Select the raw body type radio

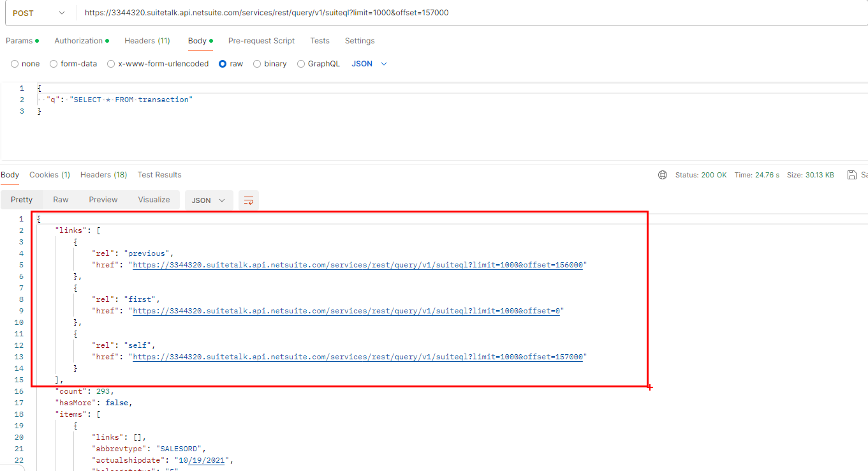[223, 64]
